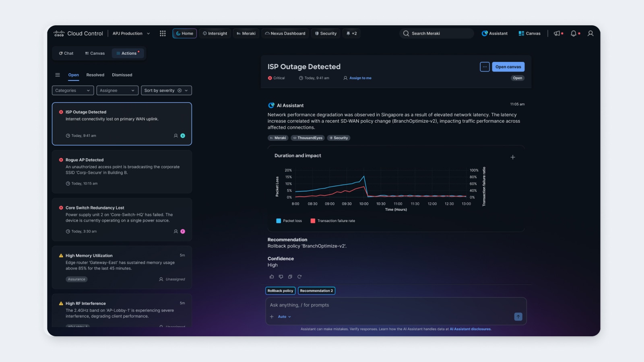Open the user profile icon
The height and width of the screenshot is (362, 644).
(x=590, y=33)
